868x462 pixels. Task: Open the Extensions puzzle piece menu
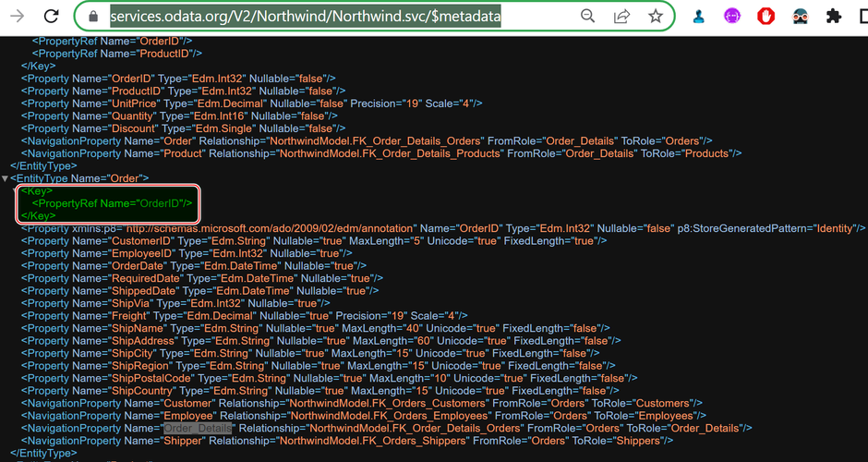pyautogui.click(x=834, y=16)
